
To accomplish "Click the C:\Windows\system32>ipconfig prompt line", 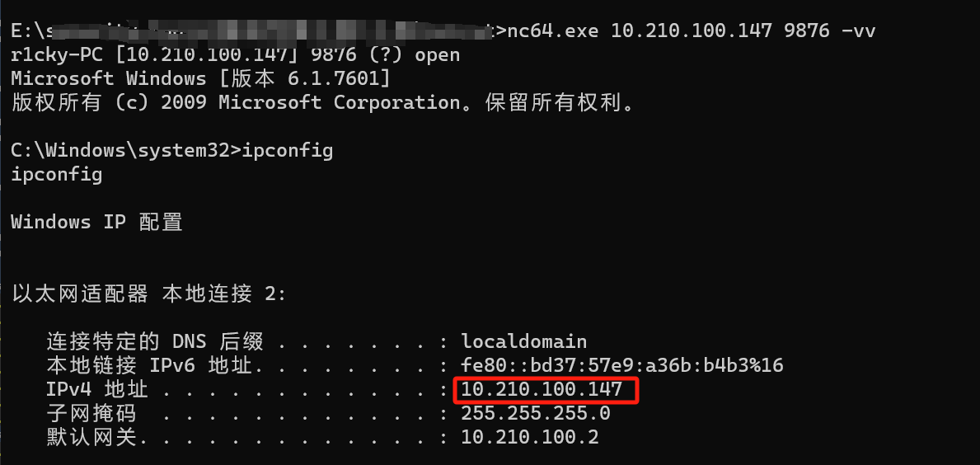I will 172,151.
